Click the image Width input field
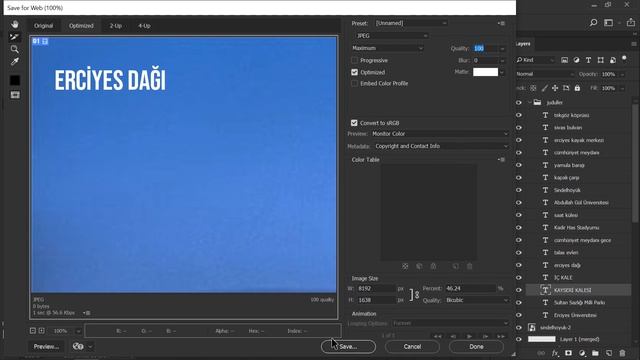 coord(376,289)
